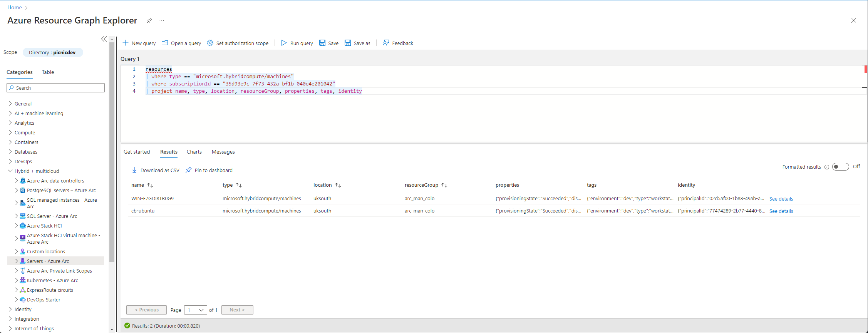Sort results by name column
This screenshot has width=868, height=333.
point(150,185)
